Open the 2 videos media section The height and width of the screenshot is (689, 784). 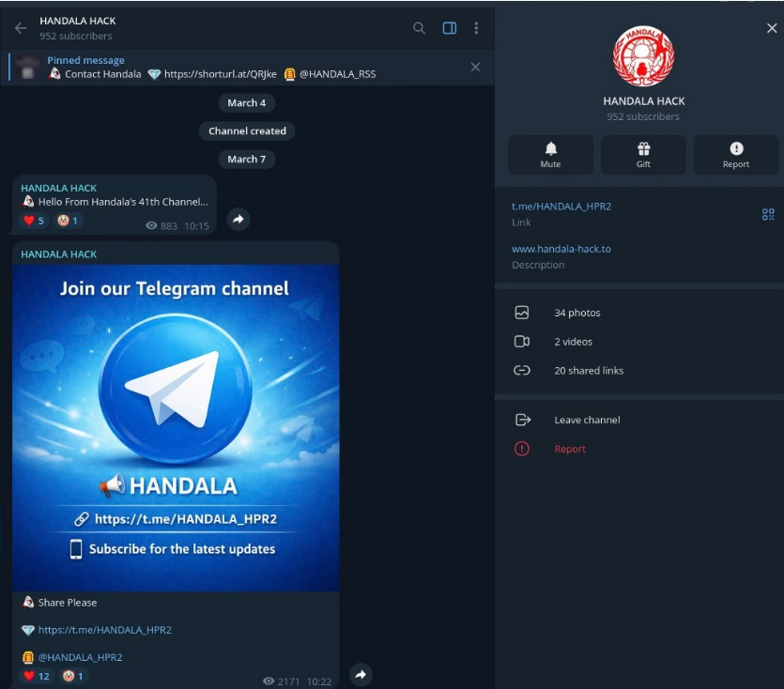click(573, 342)
